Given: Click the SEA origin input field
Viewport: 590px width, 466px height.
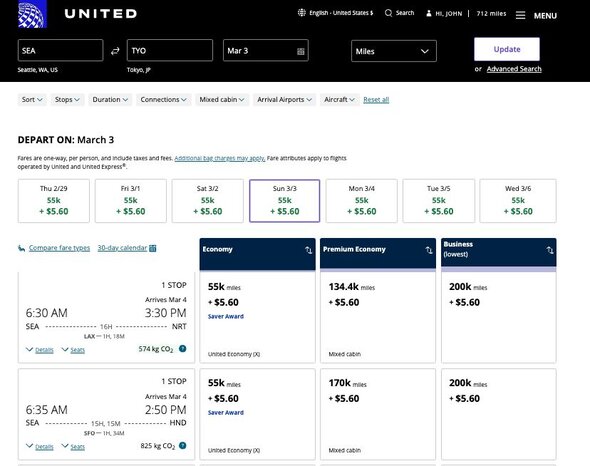Looking at the screenshot, I should pyautogui.click(x=60, y=50).
